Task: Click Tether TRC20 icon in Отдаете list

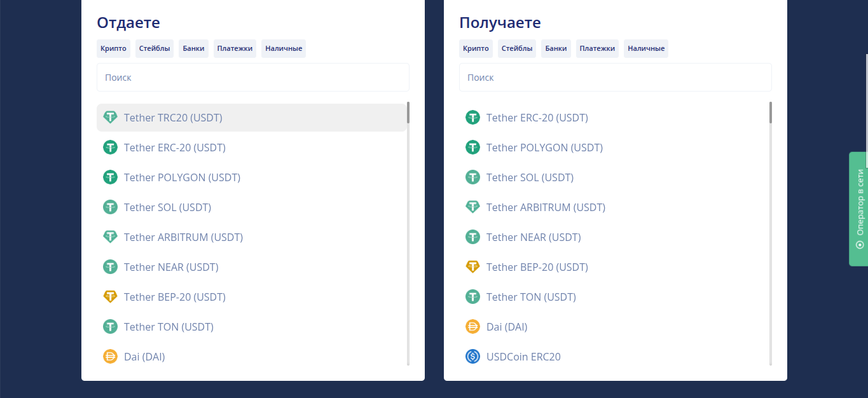Action: [111, 118]
